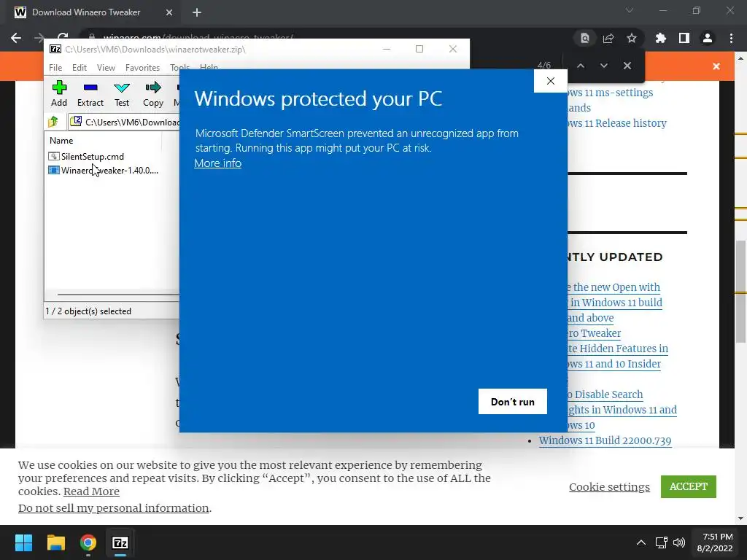The image size is (747, 560).
Task: Click Add icon in 7-Zip toolbar
Action: 59,93
